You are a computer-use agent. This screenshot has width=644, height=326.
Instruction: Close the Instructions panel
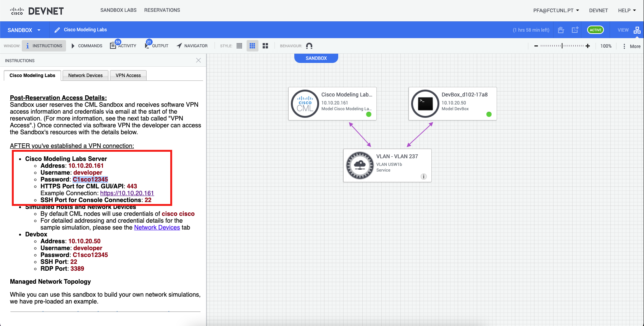tap(199, 60)
